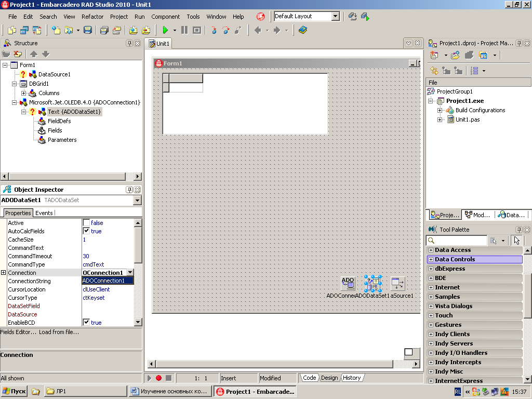
Task: Select ADOConnection1 from the dropdown list
Action: [108, 281]
